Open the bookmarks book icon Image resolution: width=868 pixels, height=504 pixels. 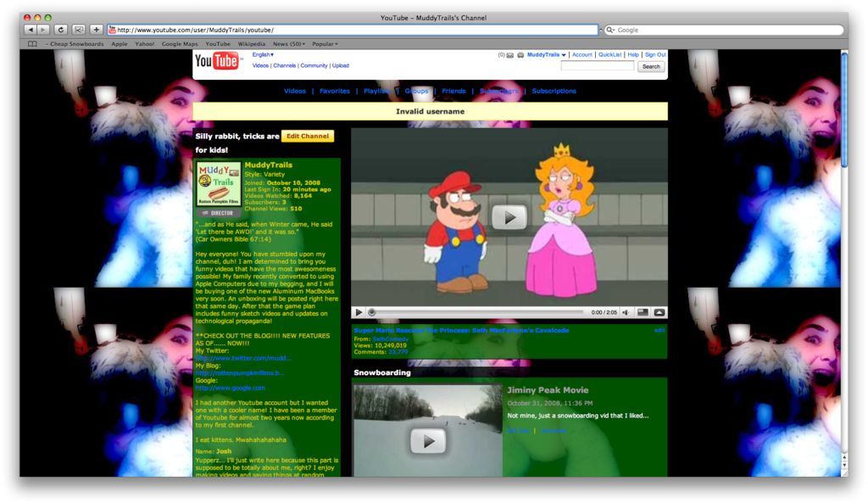coord(33,44)
